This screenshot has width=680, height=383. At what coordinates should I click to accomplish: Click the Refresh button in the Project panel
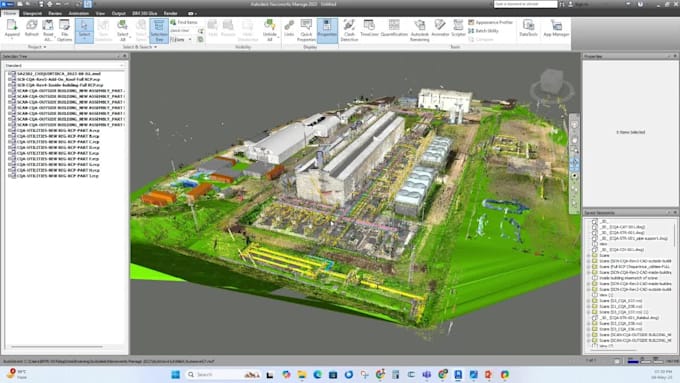click(x=31, y=29)
